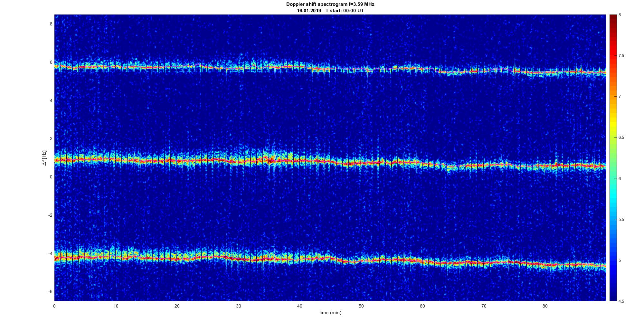Click the y-axis tick label 0
This screenshot has width=644, height=323.
point(51,177)
